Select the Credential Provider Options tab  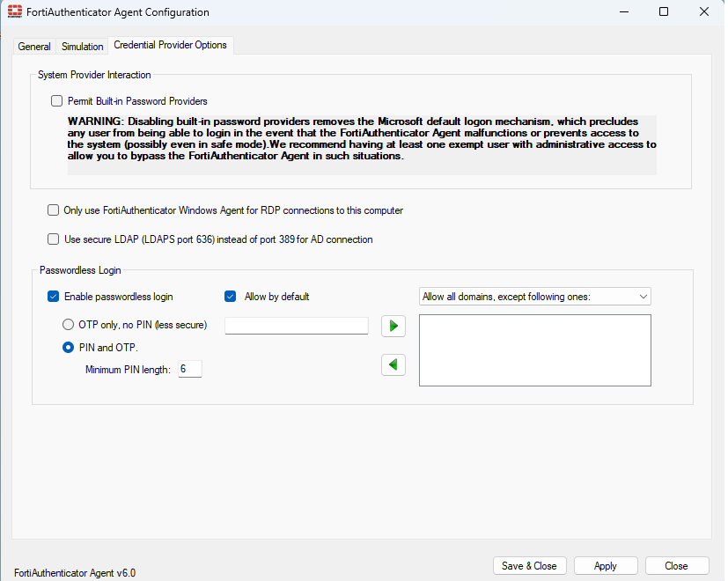coord(171,45)
